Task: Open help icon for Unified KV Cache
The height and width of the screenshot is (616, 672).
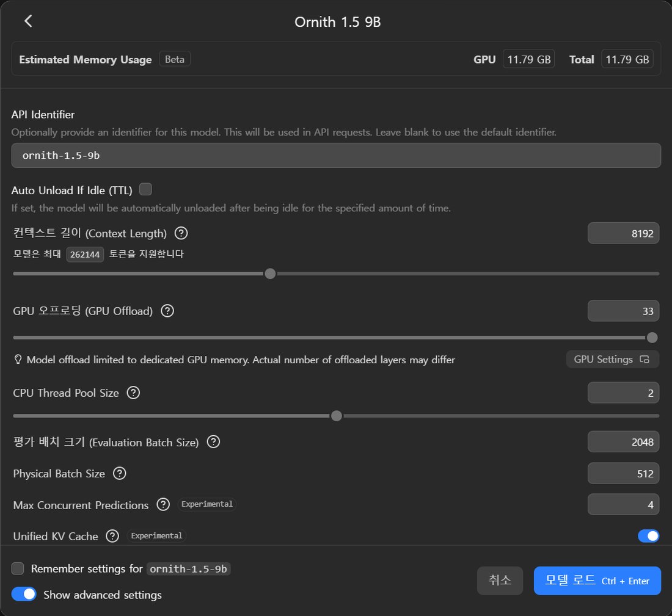Action: pos(112,536)
